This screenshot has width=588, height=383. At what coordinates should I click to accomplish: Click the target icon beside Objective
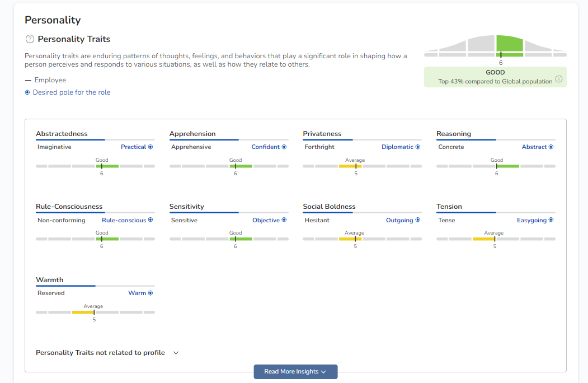click(284, 221)
